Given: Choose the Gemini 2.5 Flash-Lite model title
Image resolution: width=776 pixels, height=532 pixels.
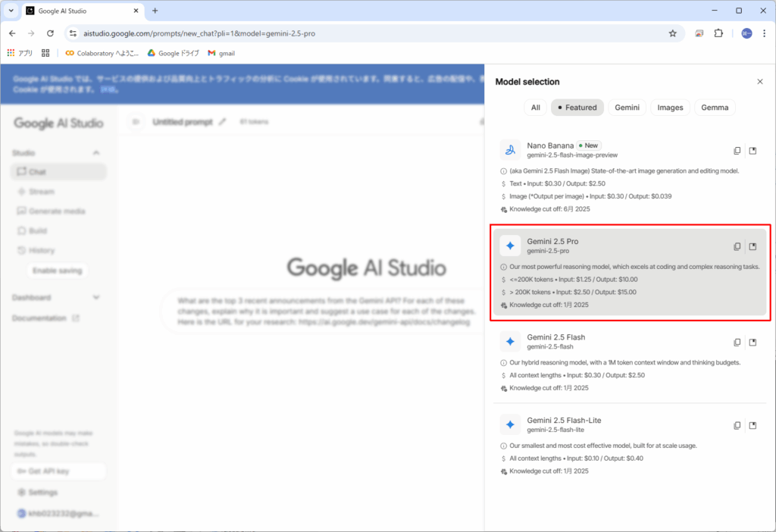Looking at the screenshot, I should tap(564, 420).
